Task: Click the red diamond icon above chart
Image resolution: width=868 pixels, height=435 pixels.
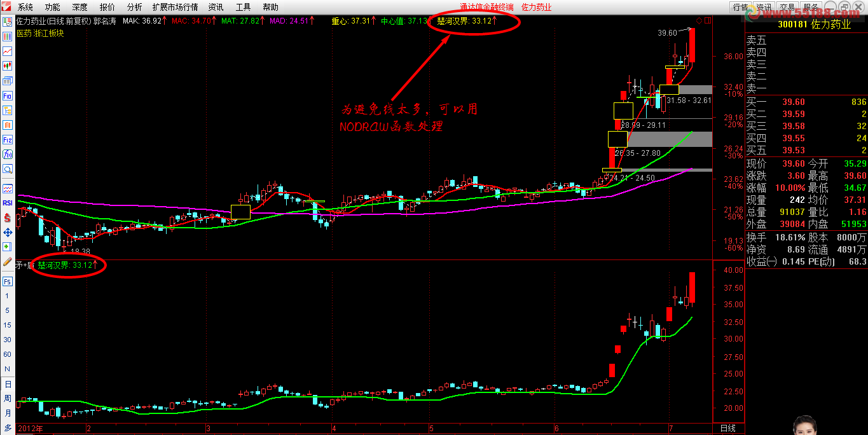Action: click(699, 20)
